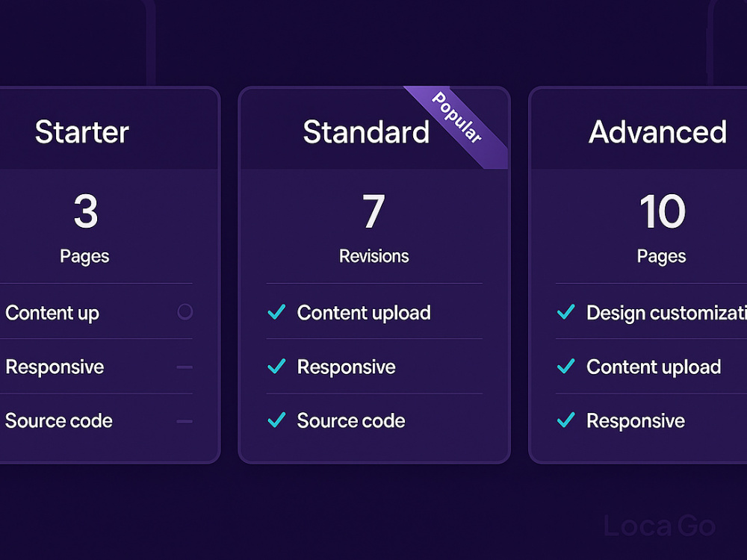Click the Responsive text in Standard

(x=347, y=367)
